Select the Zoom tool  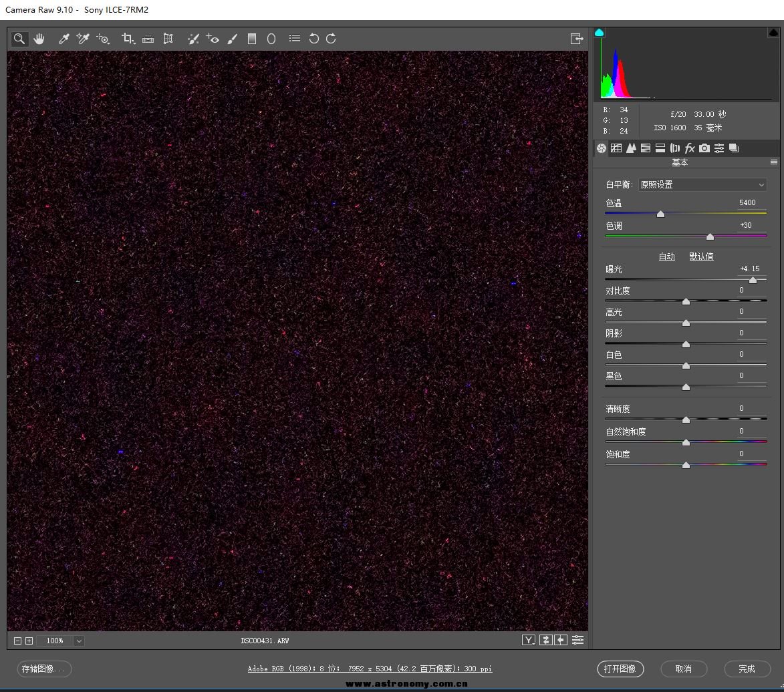tap(19, 39)
